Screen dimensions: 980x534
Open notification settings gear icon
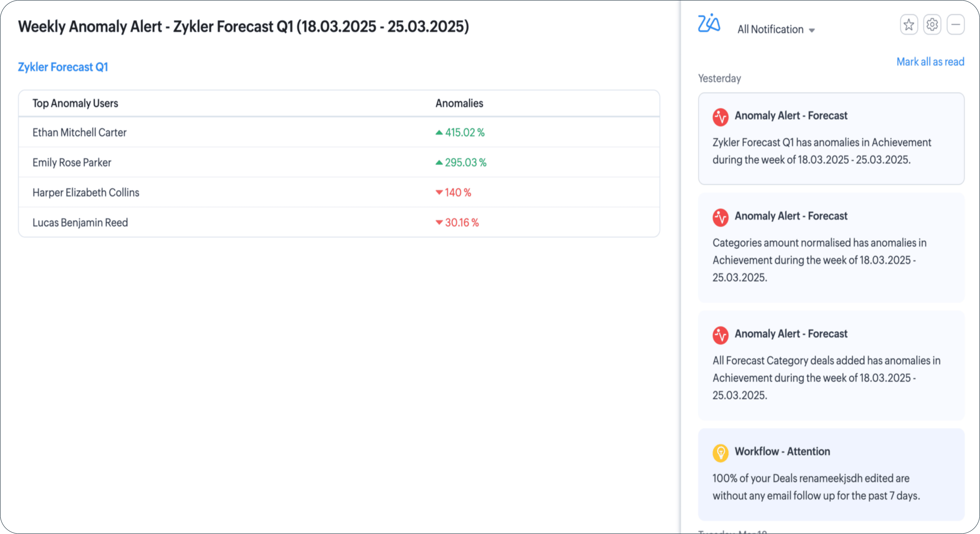(x=932, y=25)
